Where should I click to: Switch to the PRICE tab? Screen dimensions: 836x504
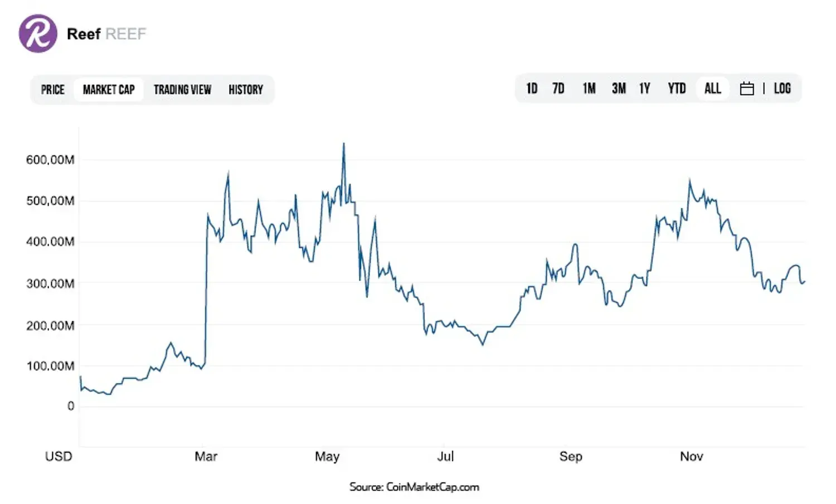click(x=53, y=89)
